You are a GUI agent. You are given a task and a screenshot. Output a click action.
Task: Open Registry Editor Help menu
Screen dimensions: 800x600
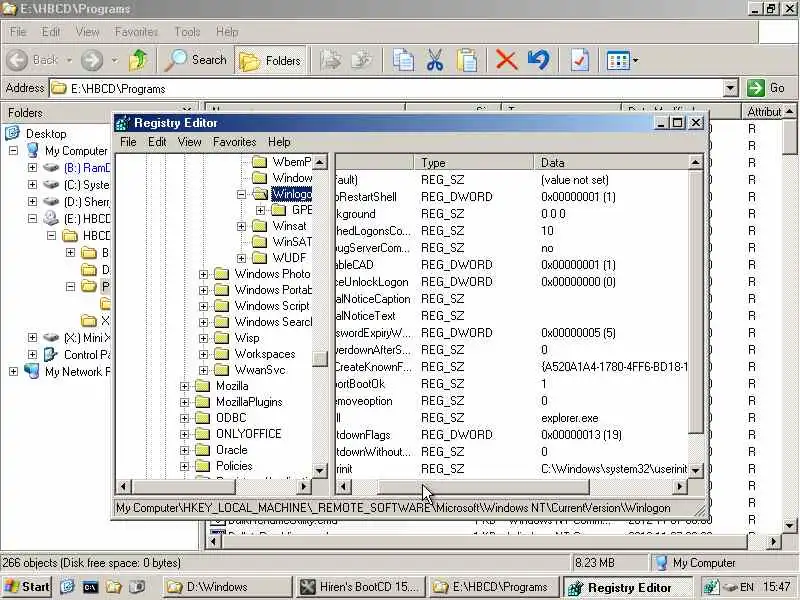(279, 142)
